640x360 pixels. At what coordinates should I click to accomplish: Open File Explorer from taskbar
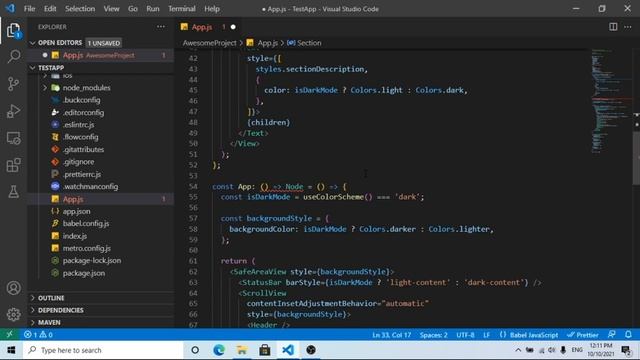(242, 350)
